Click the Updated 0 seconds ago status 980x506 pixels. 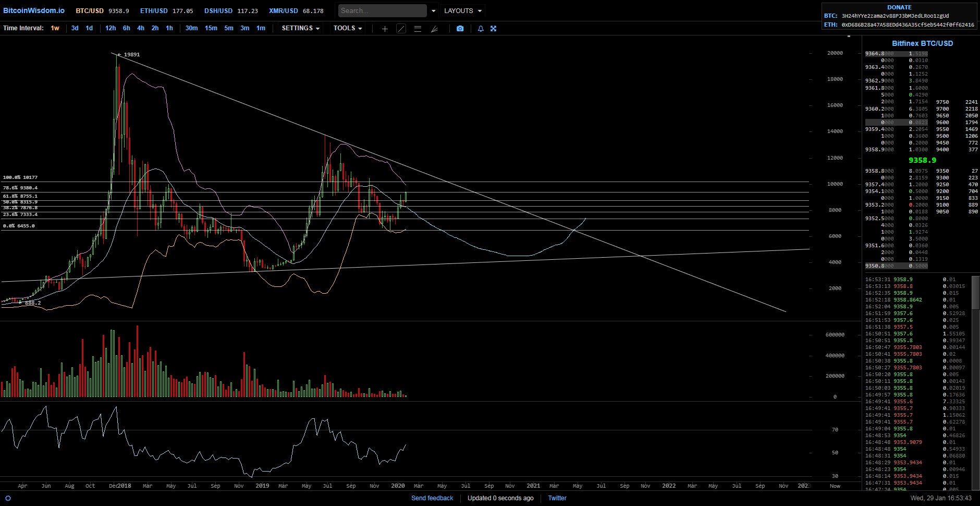coord(500,498)
